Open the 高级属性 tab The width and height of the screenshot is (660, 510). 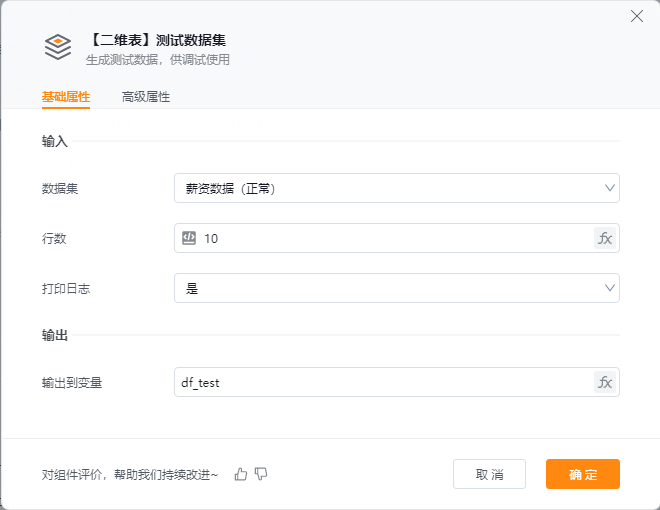tap(146, 97)
